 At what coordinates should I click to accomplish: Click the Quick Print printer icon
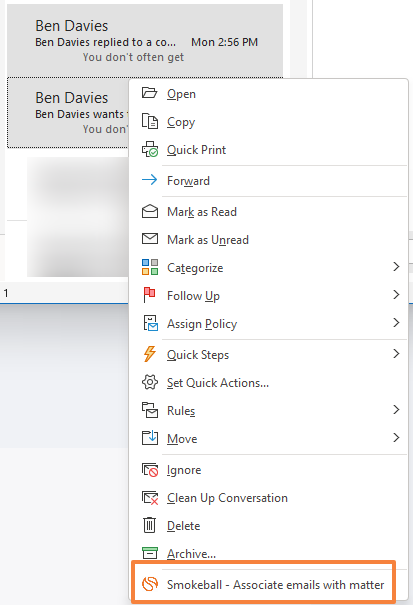[150, 150]
